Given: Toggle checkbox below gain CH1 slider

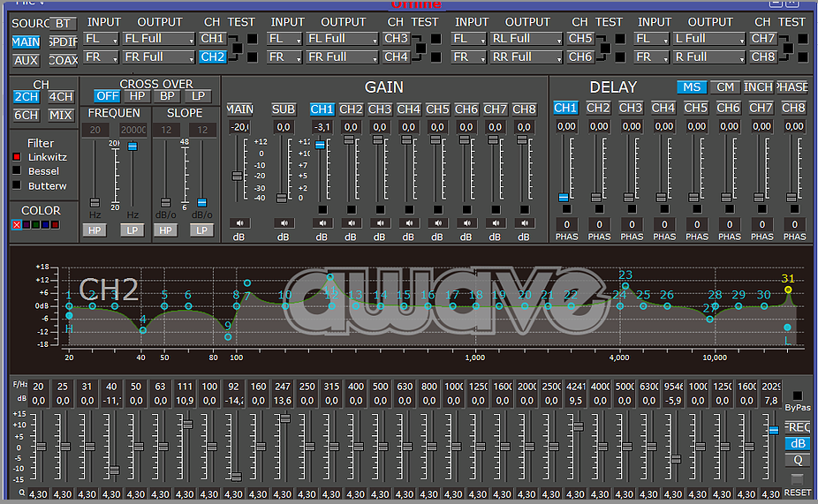Looking at the screenshot, I should point(322,209).
